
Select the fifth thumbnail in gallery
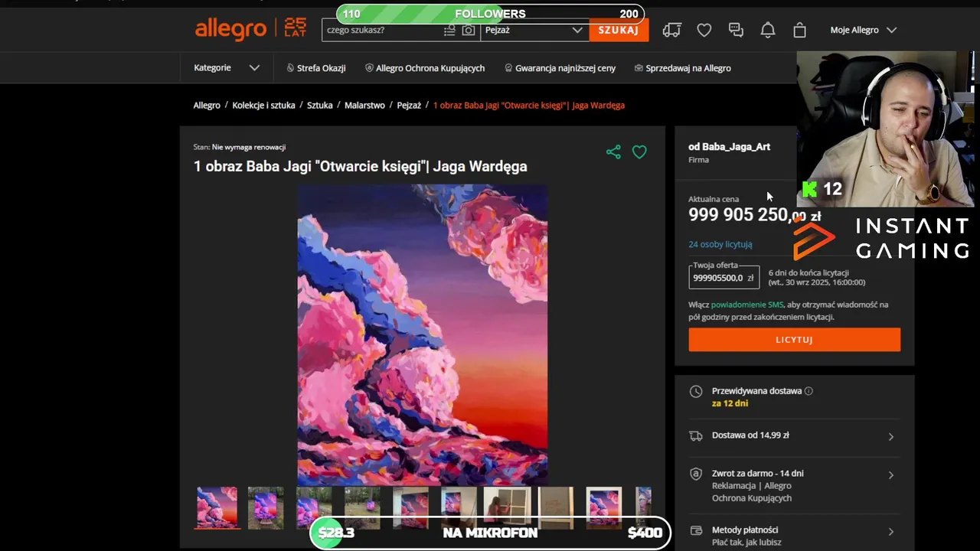pyautogui.click(x=411, y=507)
